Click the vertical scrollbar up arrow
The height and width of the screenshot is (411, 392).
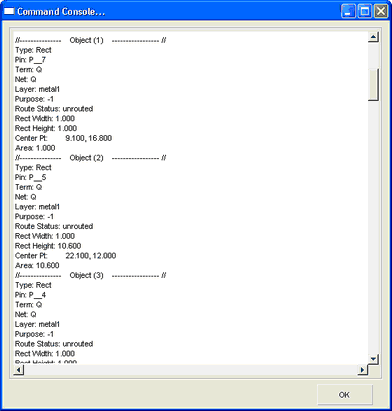(x=373, y=37)
